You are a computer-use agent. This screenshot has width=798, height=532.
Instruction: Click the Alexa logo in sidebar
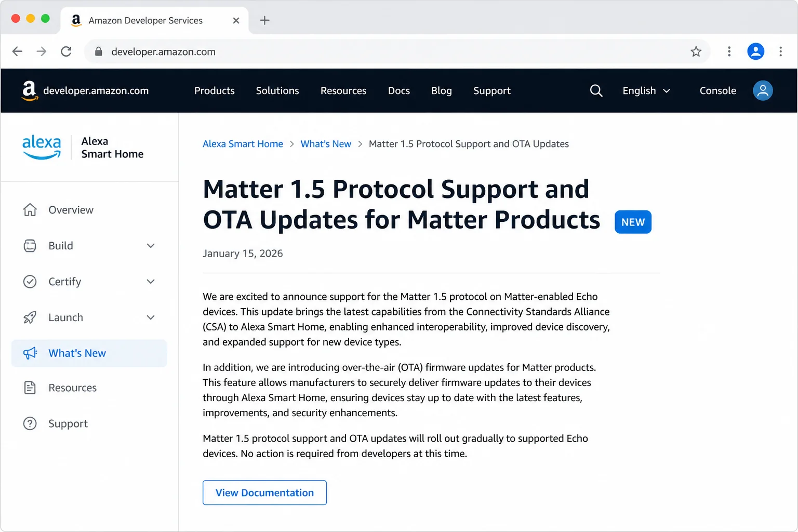tap(42, 147)
